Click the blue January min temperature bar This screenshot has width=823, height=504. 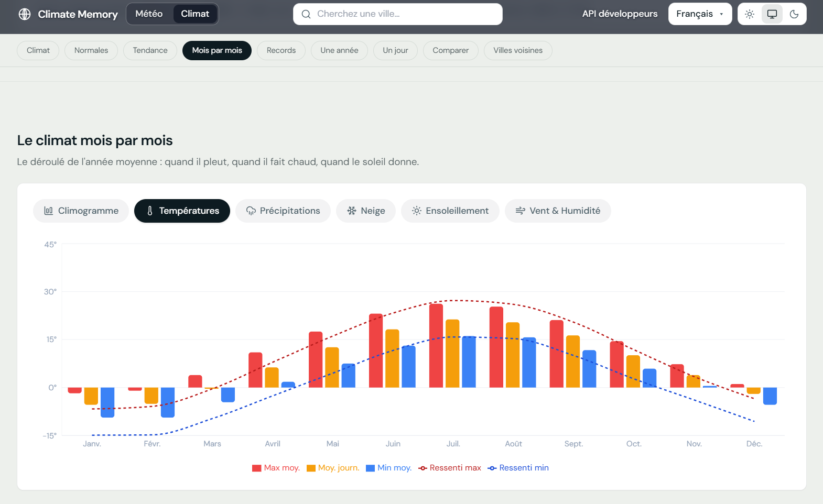pyautogui.click(x=107, y=402)
